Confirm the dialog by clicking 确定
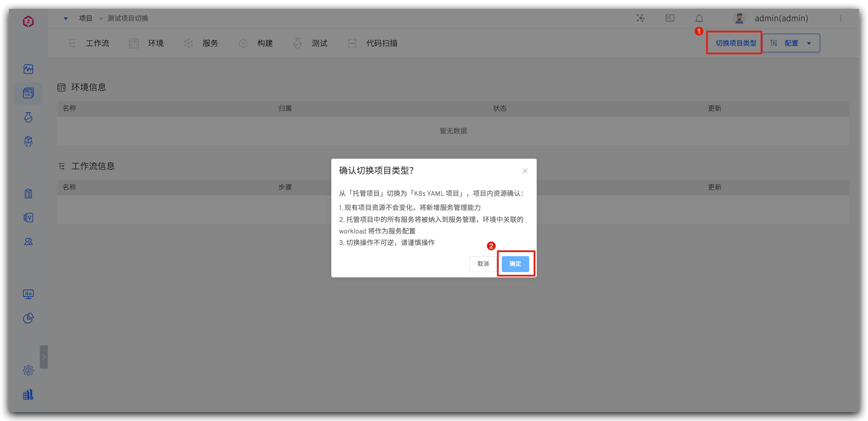868x421 pixels. tap(515, 264)
